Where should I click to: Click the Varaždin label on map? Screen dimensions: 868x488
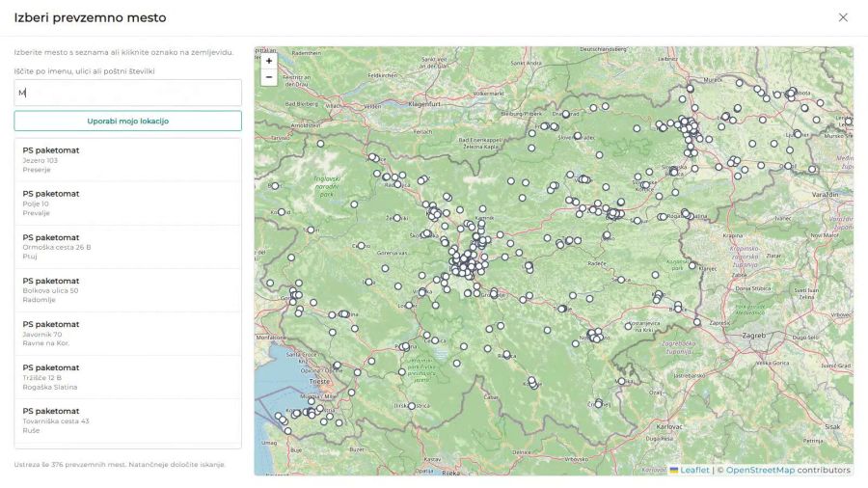click(x=825, y=195)
